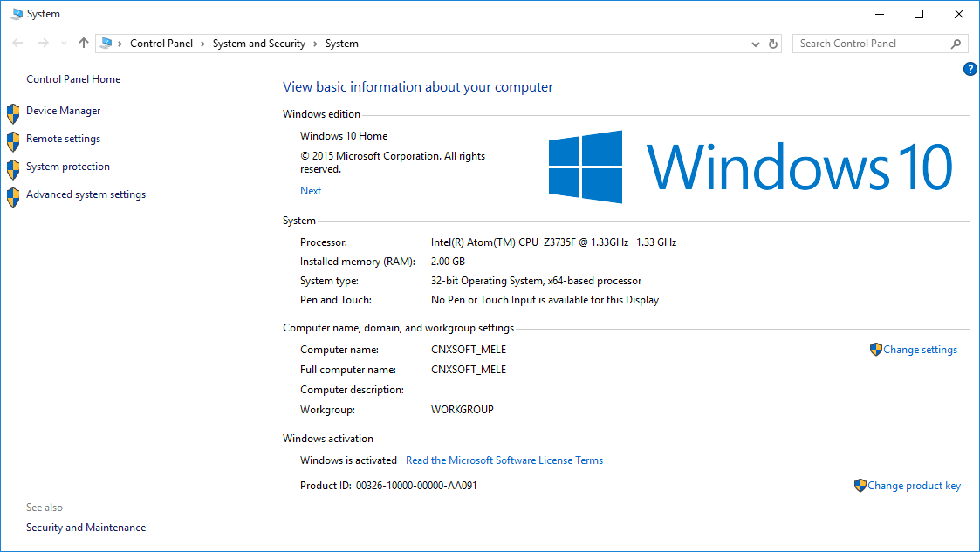The image size is (980, 552).
Task: Click Change settings link
Action: pos(920,350)
